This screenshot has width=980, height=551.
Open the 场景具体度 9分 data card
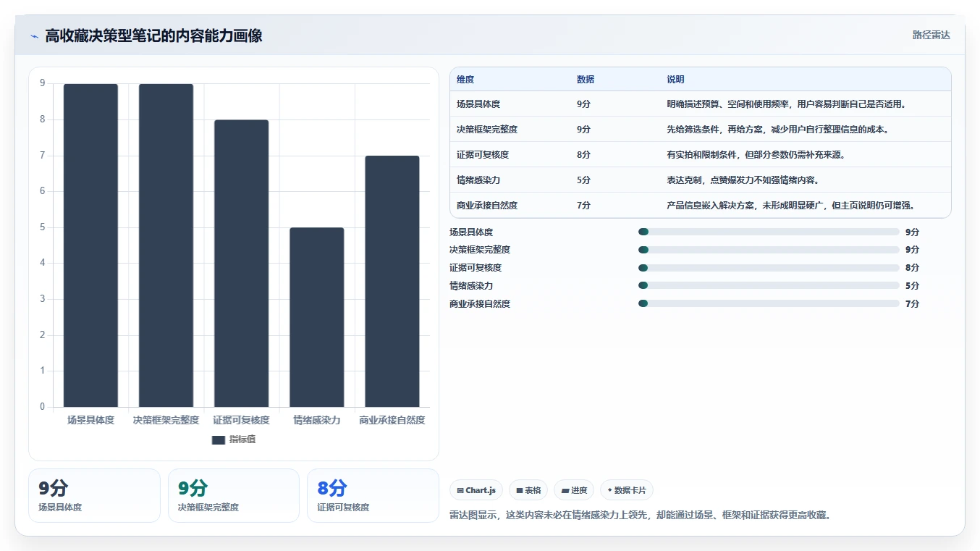94,495
